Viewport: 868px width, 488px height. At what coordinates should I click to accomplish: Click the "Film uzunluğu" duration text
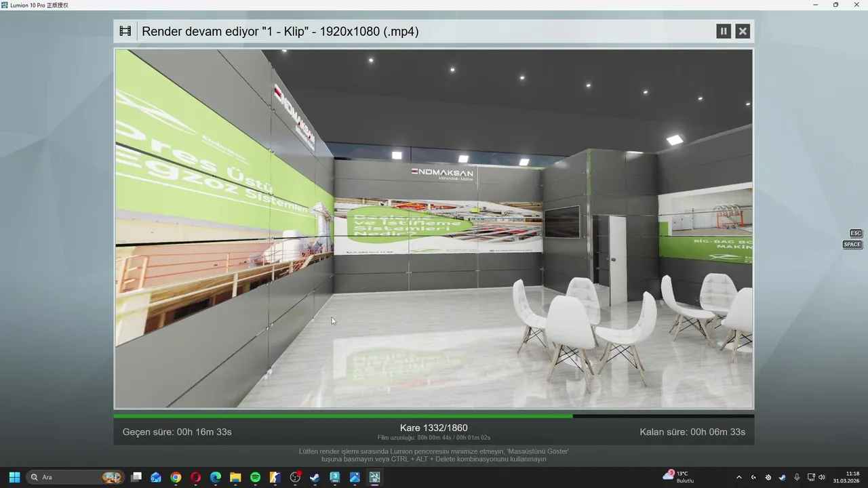click(x=434, y=438)
